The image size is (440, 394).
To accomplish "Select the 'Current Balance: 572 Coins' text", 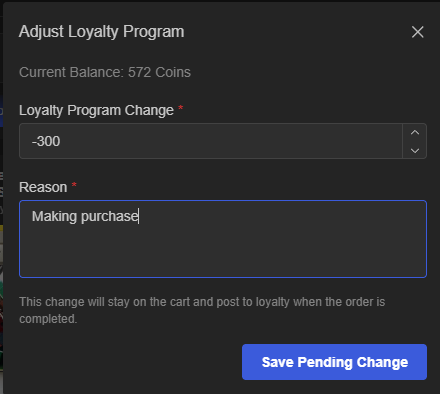I will pos(105,72).
